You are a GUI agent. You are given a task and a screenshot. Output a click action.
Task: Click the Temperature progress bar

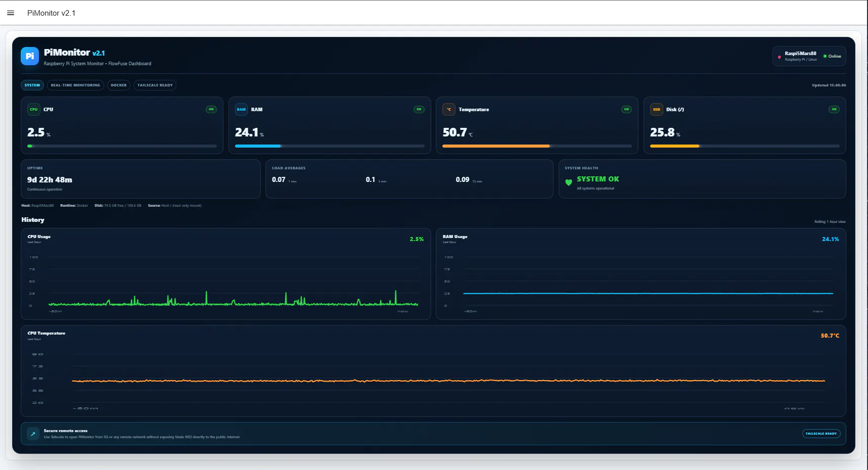pyautogui.click(x=537, y=146)
